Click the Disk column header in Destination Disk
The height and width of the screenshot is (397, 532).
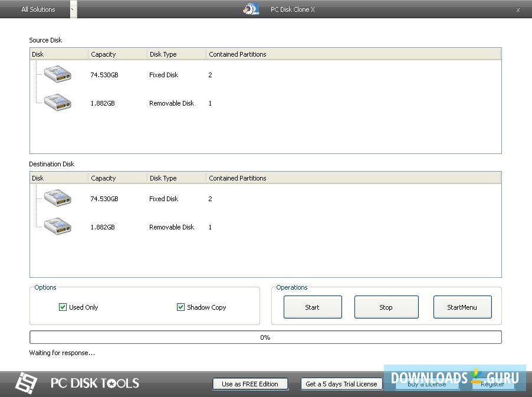pyautogui.click(x=59, y=178)
